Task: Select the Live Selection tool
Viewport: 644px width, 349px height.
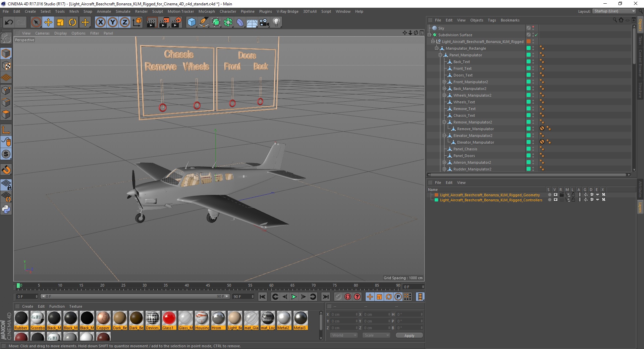Action: [36, 22]
